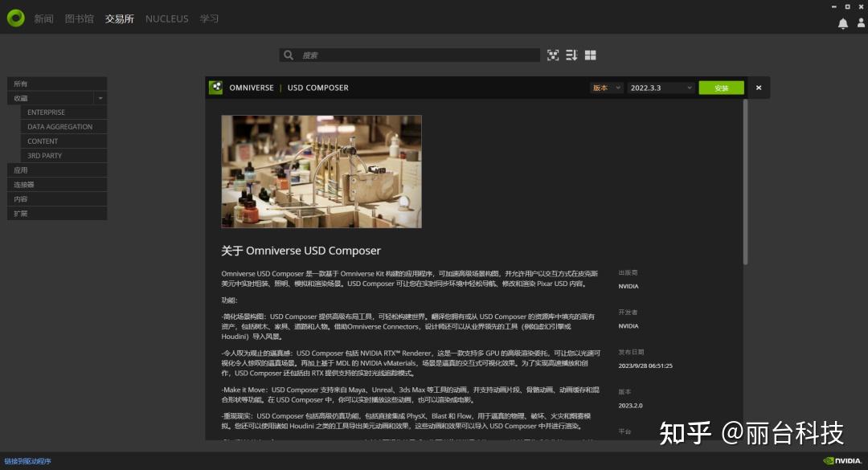Click the scan/fullscreen icon near search bar
The width and height of the screenshot is (868, 470).
point(553,55)
